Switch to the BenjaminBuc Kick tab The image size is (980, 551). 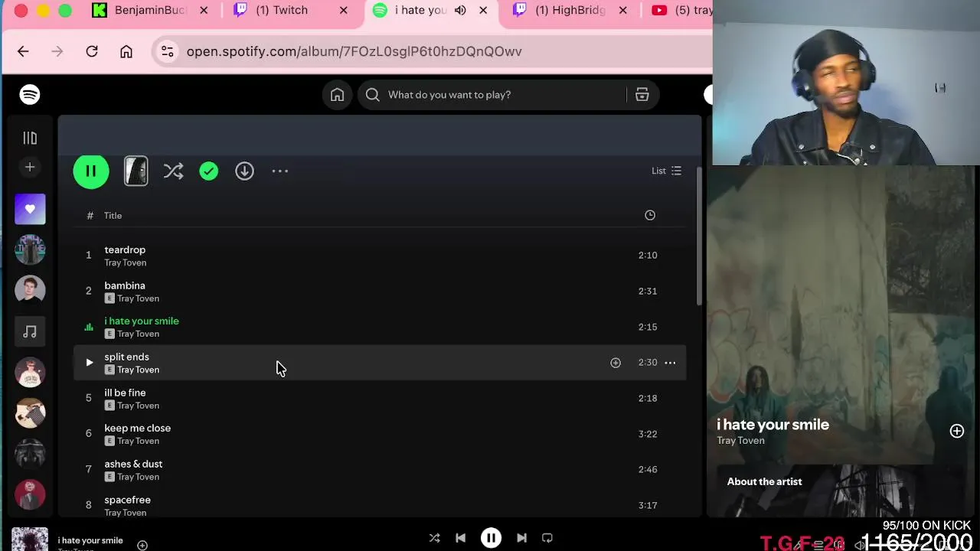click(x=150, y=10)
